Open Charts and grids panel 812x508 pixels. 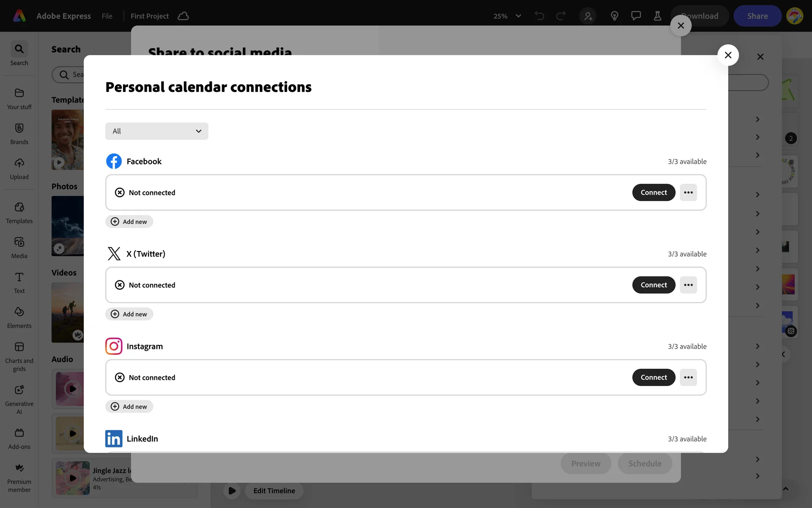click(19, 356)
